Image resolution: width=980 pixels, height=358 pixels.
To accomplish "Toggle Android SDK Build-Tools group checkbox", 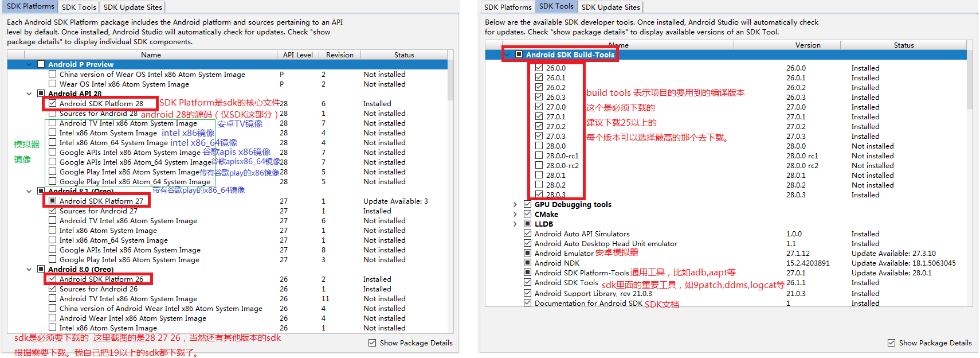I will tap(519, 55).
